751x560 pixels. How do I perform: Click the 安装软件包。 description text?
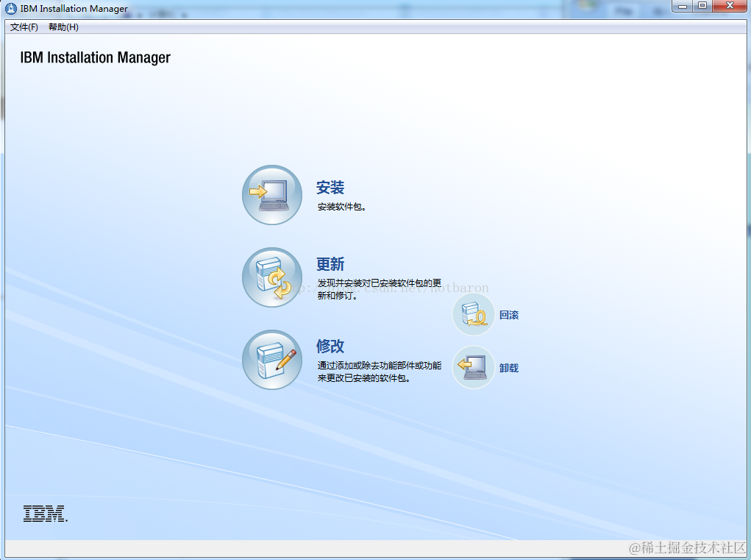[341, 207]
